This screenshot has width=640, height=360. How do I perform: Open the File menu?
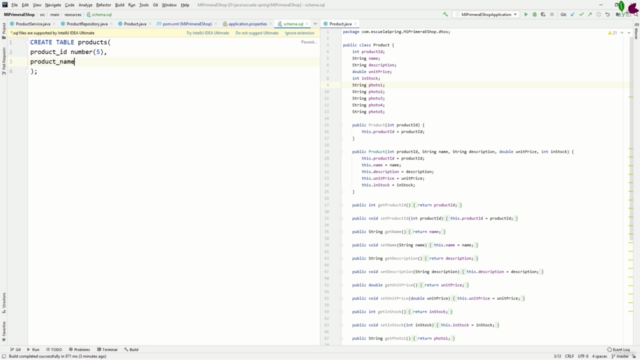(x=15, y=5)
